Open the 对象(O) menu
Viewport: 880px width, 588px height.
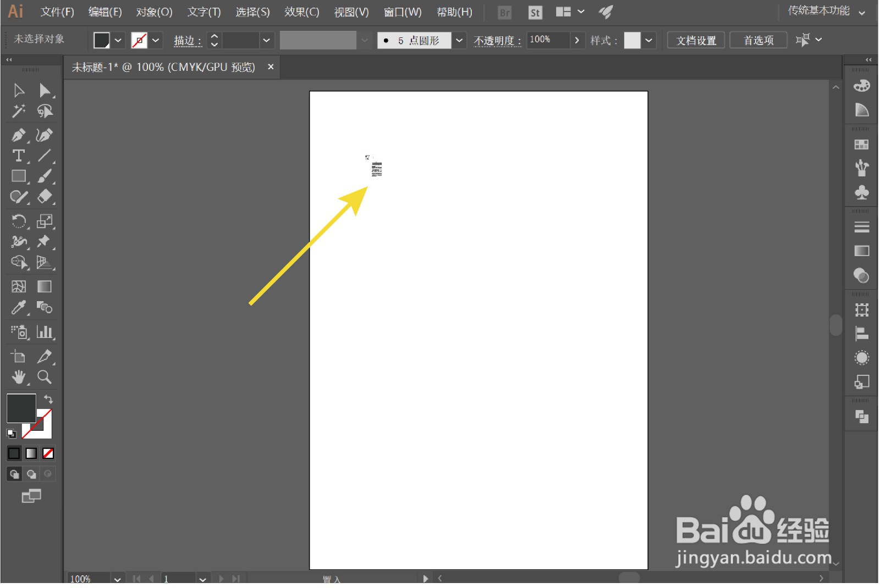coord(154,12)
